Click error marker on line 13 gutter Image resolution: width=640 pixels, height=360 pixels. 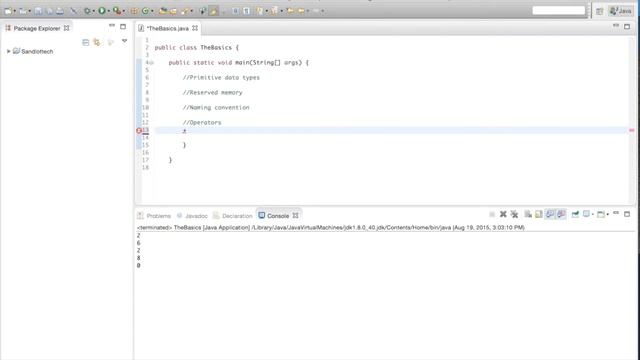[139, 131]
